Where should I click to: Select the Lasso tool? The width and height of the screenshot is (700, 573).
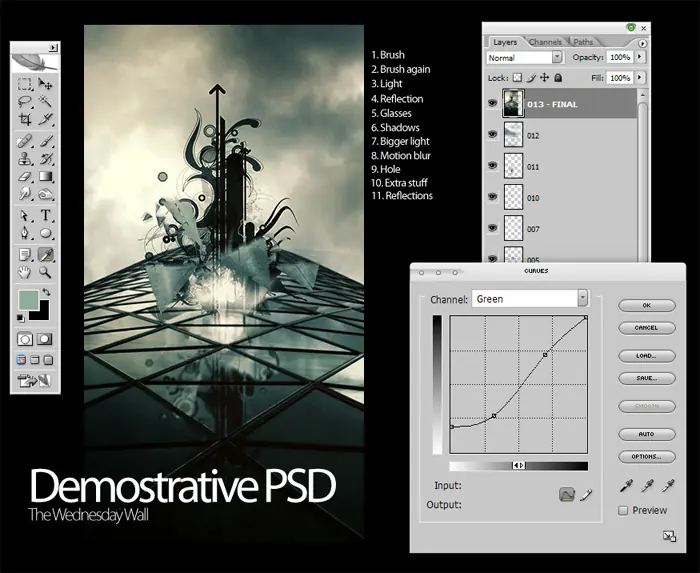pyautogui.click(x=25, y=102)
